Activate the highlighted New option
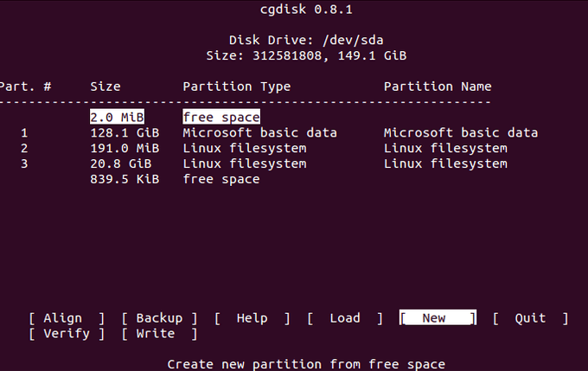 (x=438, y=318)
